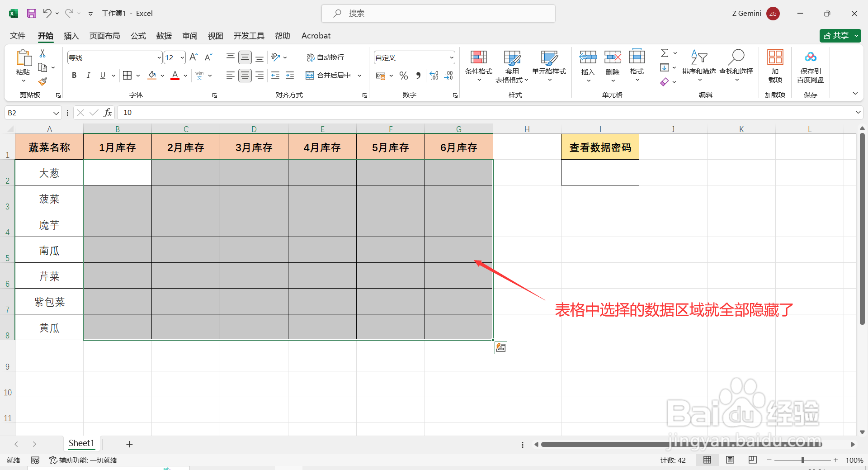Expand the formula bar

click(x=858, y=112)
